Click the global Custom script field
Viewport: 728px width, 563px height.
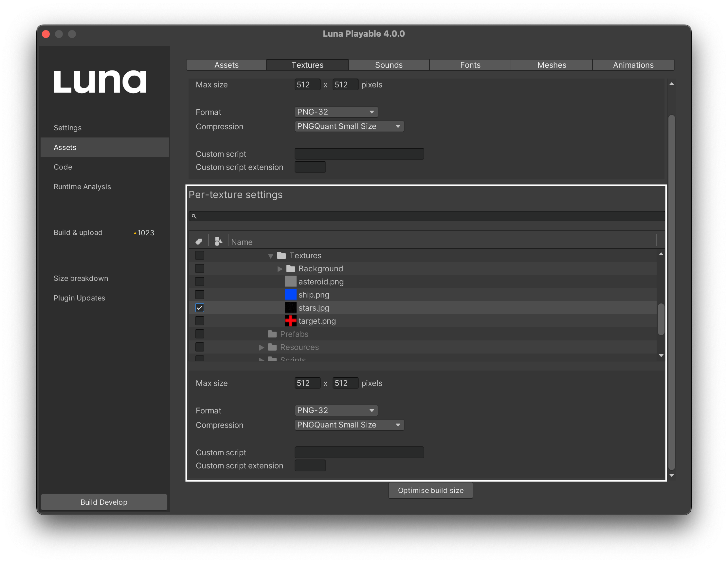pos(359,154)
